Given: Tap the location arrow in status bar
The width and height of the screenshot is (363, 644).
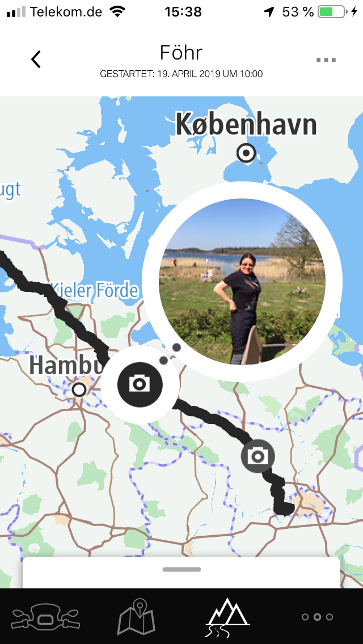Looking at the screenshot, I should tap(269, 12).
